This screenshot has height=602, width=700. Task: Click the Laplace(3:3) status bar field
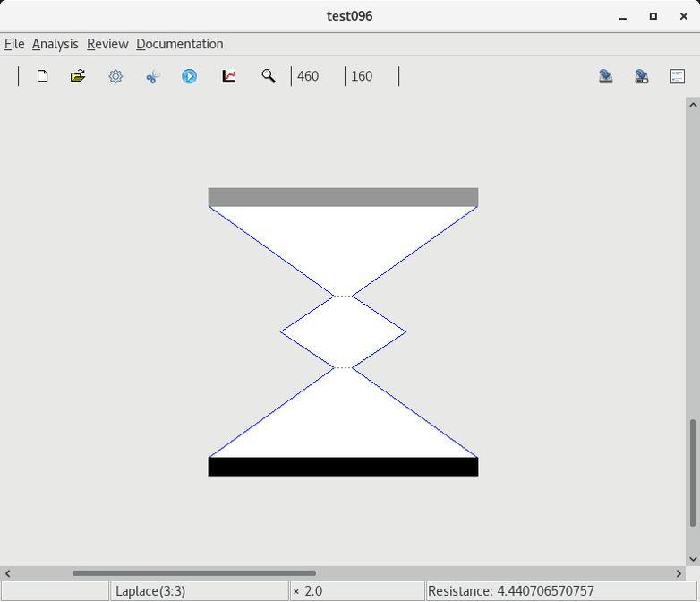(199, 591)
